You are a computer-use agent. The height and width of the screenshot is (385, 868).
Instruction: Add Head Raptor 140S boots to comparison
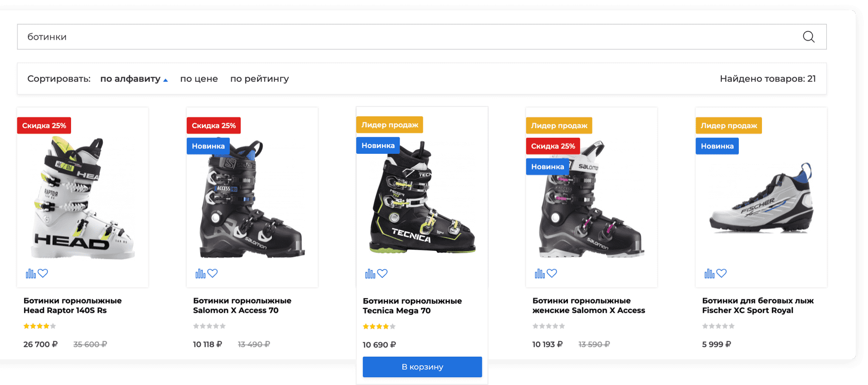point(31,273)
